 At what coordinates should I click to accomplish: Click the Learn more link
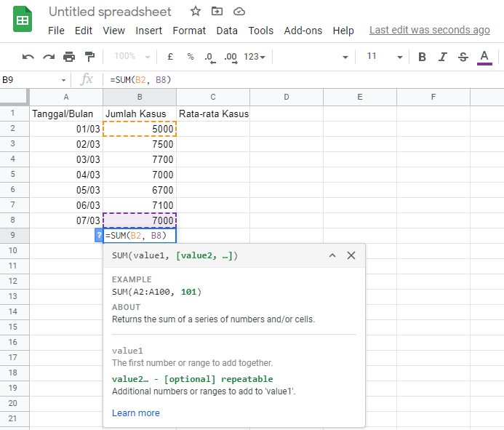click(x=136, y=413)
